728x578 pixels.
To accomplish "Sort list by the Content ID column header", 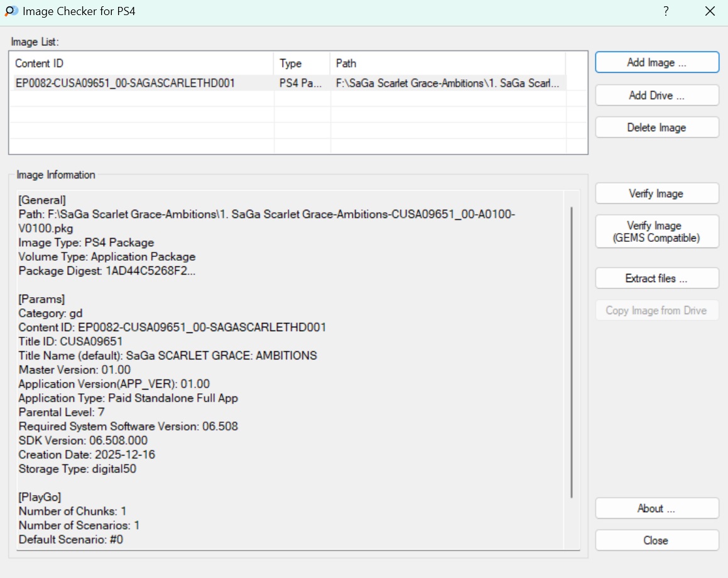I will 141,63.
